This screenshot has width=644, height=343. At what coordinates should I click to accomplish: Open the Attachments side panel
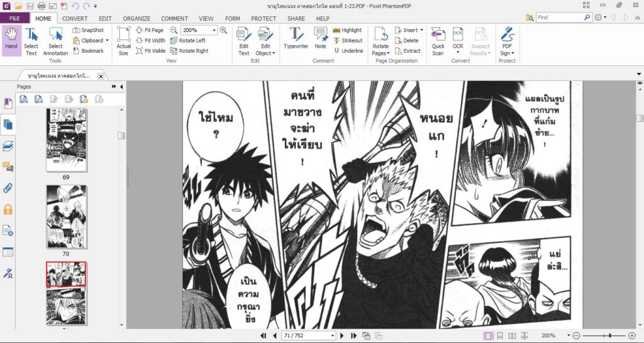(x=8, y=188)
